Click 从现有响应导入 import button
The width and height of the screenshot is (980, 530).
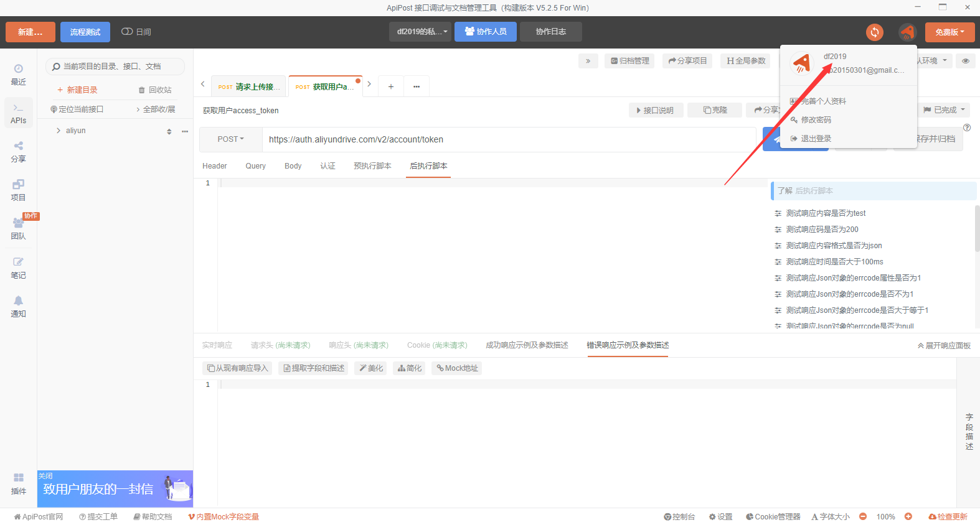[x=237, y=368]
